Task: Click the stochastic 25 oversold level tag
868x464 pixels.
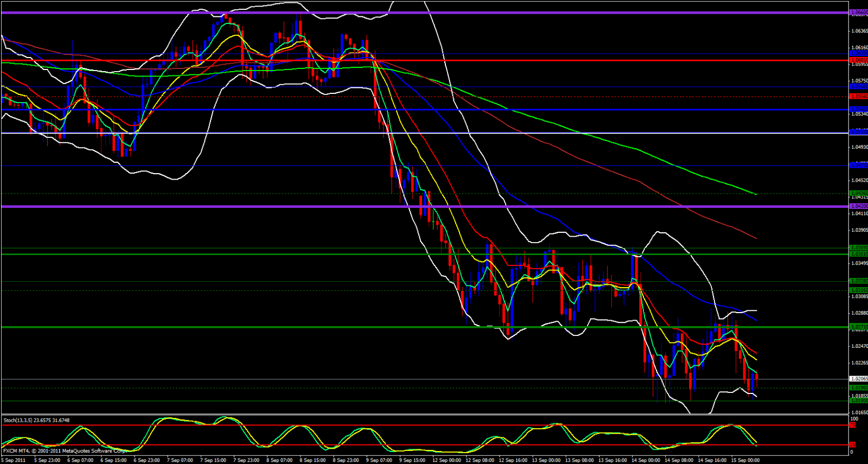Action: coord(853,445)
